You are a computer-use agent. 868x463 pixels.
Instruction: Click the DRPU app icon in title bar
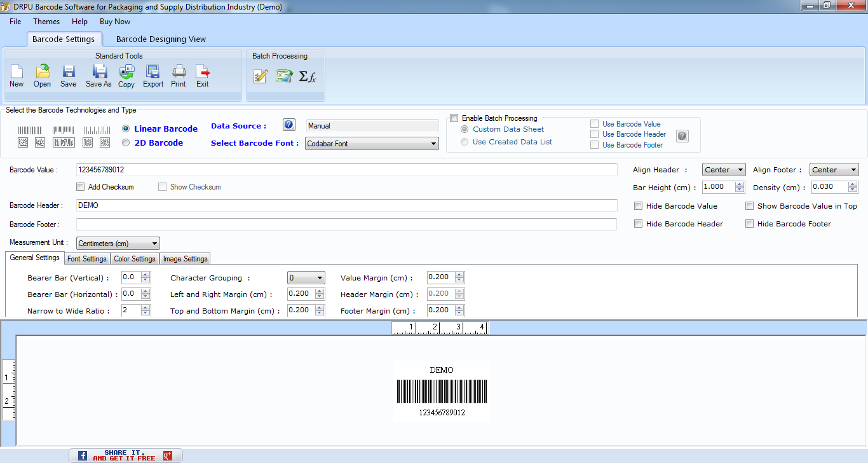(5, 6)
